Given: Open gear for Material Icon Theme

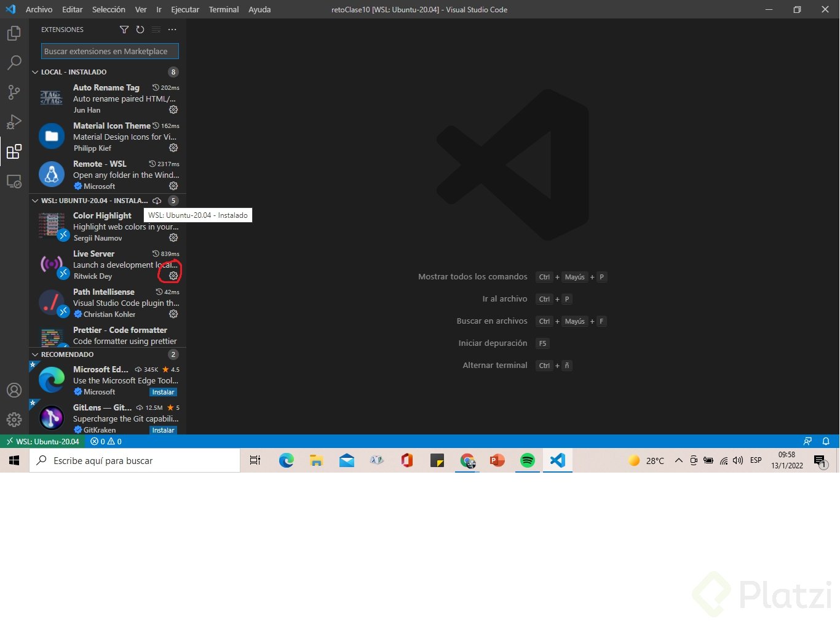Looking at the screenshot, I should coord(173,148).
